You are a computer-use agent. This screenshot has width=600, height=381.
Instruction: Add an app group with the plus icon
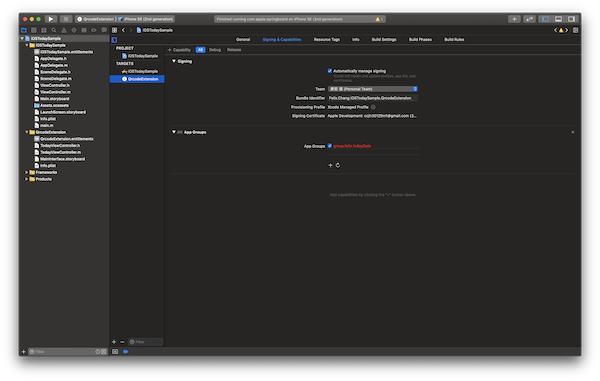coord(330,165)
